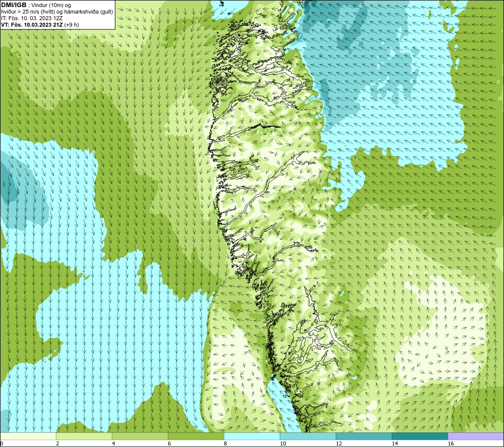Click the 'hviður > 25 m/s' legend line
This screenshot has height=447, width=504.
point(57,12)
